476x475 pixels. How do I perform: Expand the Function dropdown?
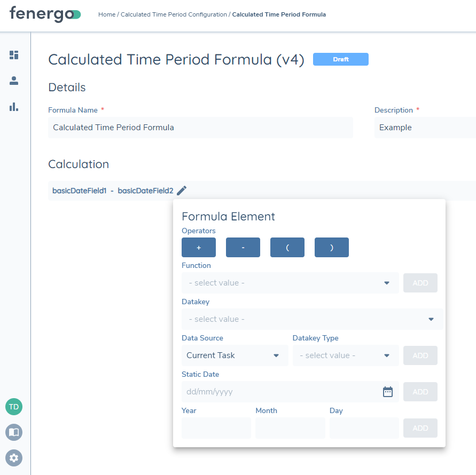(x=290, y=283)
